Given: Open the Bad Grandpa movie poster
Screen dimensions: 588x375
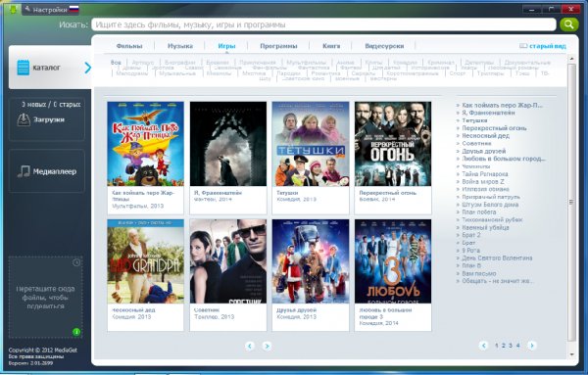Looking at the screenshot, I should (145, 261).
